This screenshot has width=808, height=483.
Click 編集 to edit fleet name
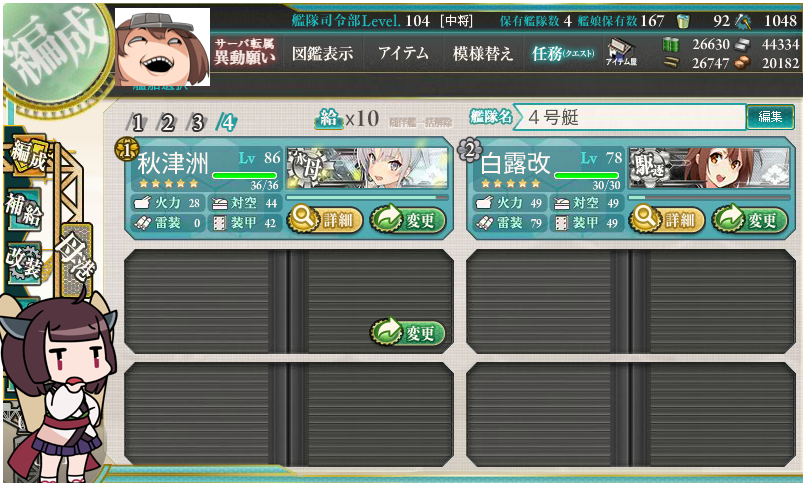tap(770, 117)
